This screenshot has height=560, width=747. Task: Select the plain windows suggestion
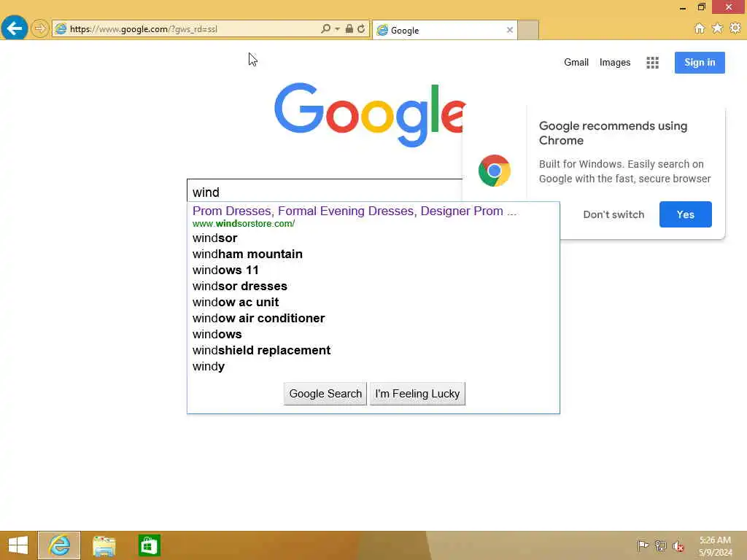[373, 334]
